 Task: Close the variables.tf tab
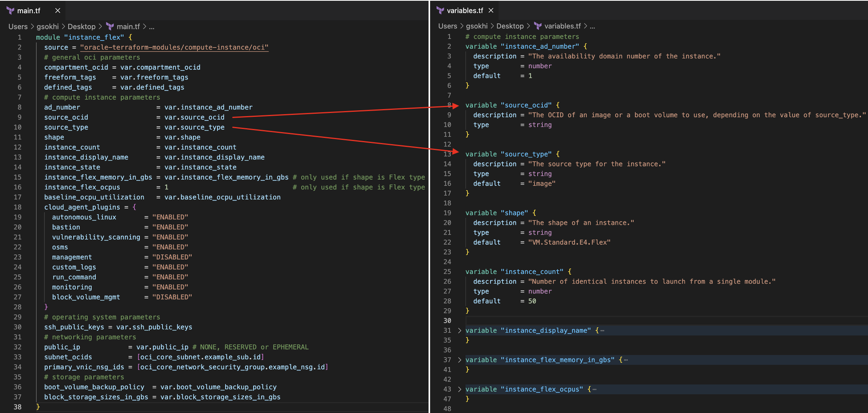pos(491,11)
